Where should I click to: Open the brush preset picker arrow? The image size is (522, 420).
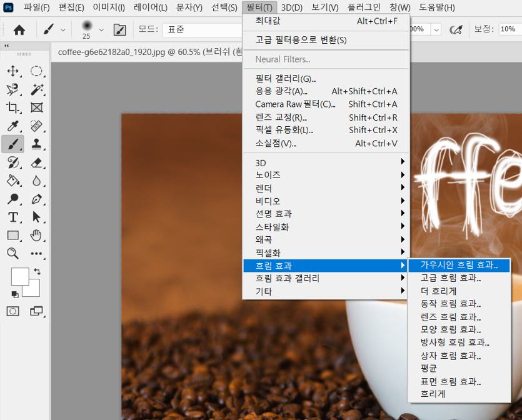(x=101, y=30)
